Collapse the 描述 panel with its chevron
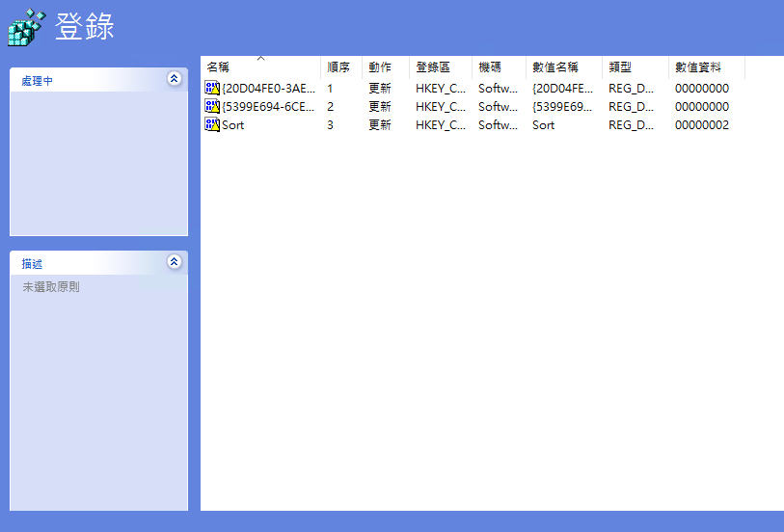Viewport: 784px width, 532px height. (174, 261)
